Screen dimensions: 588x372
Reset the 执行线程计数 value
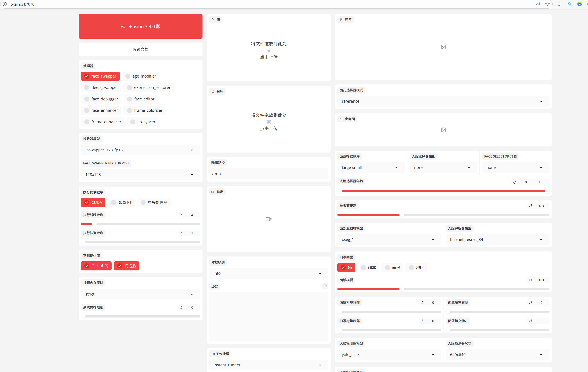pos(181,215)
